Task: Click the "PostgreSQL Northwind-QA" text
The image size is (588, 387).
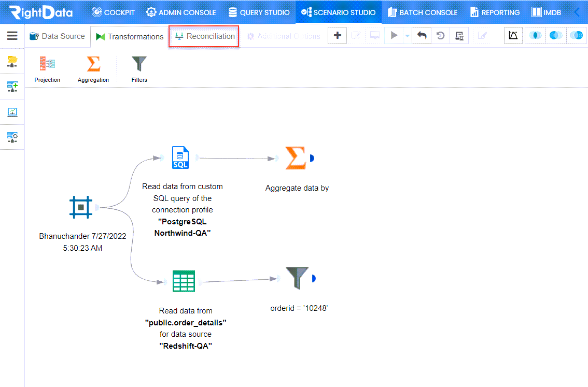Action: pos(183,227)
